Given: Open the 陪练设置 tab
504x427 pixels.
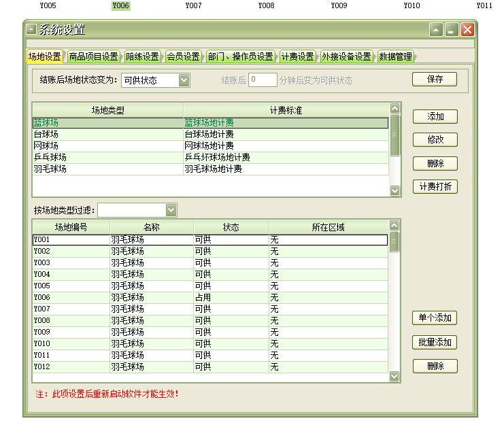Looking at the screenshot, I should tap(142, 56).
